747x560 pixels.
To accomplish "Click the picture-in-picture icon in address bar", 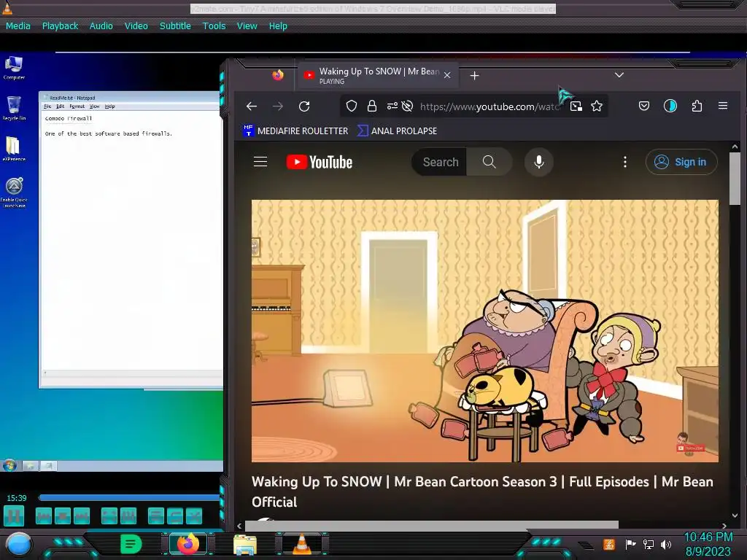I will click(576, 106).
